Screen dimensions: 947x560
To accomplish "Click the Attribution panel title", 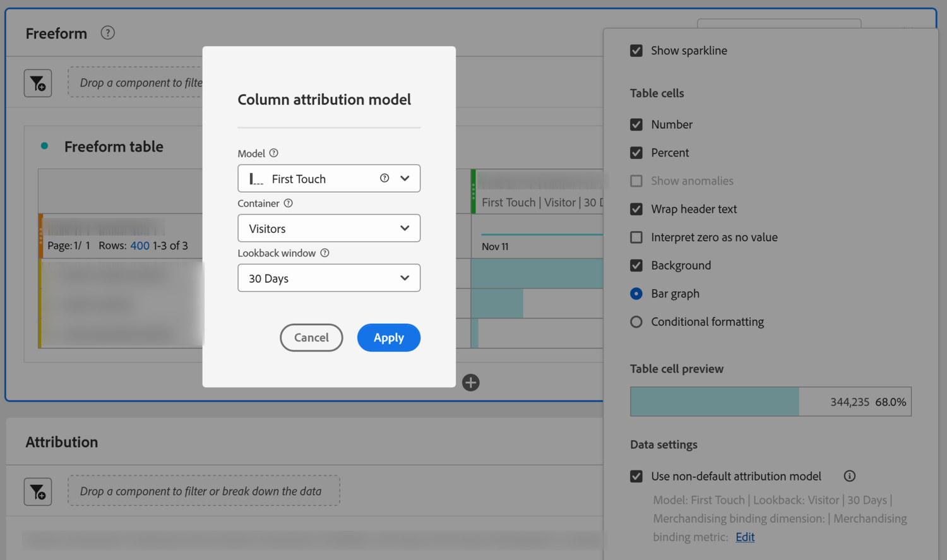I will point(62,442).
